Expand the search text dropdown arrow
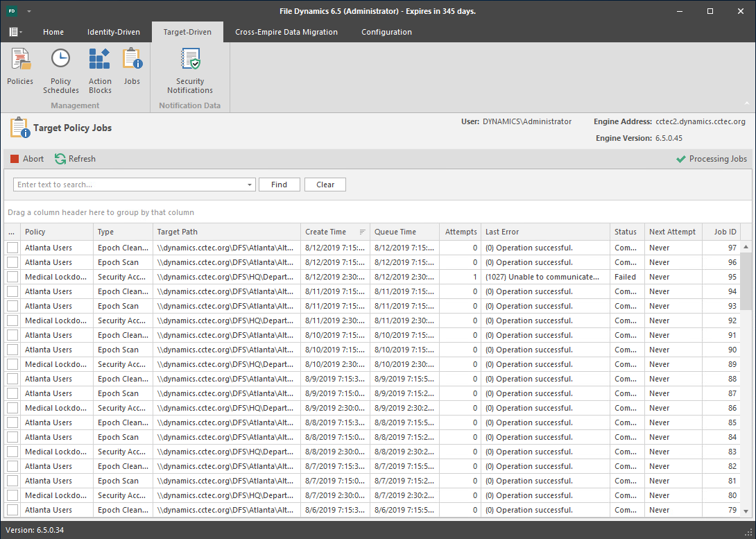The height and width of the screenshot is (539, 756). (x=250, y=185)
